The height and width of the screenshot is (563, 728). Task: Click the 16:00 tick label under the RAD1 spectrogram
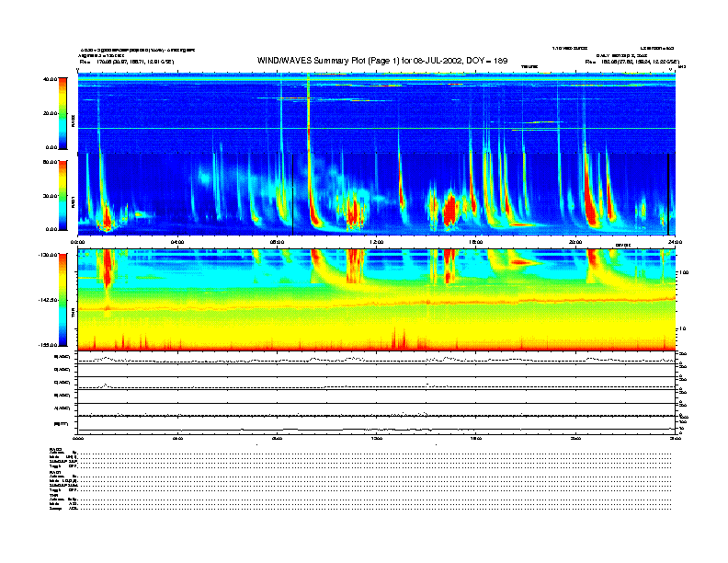(x=476, y=242)
